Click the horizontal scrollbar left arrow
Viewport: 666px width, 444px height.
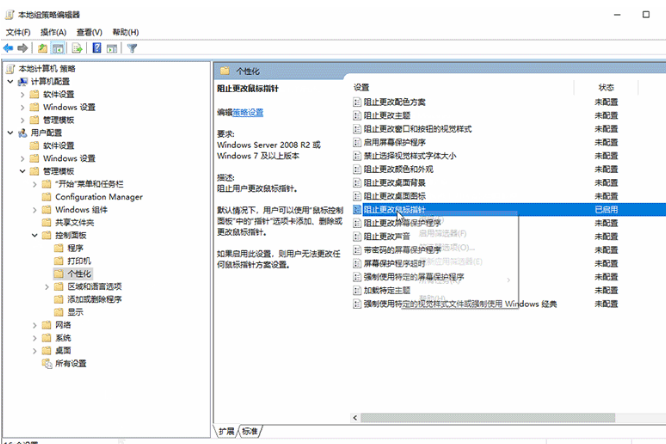point(355,418)
